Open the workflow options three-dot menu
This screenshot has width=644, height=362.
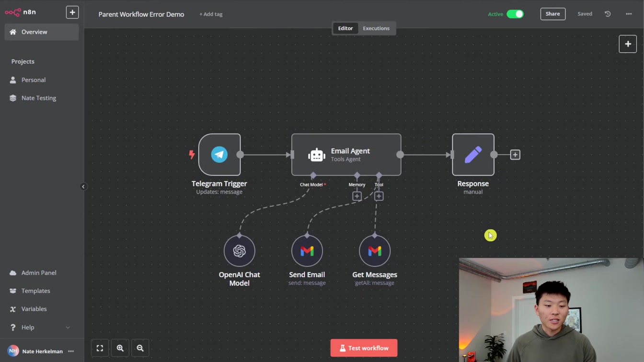(x=629, y=14)
